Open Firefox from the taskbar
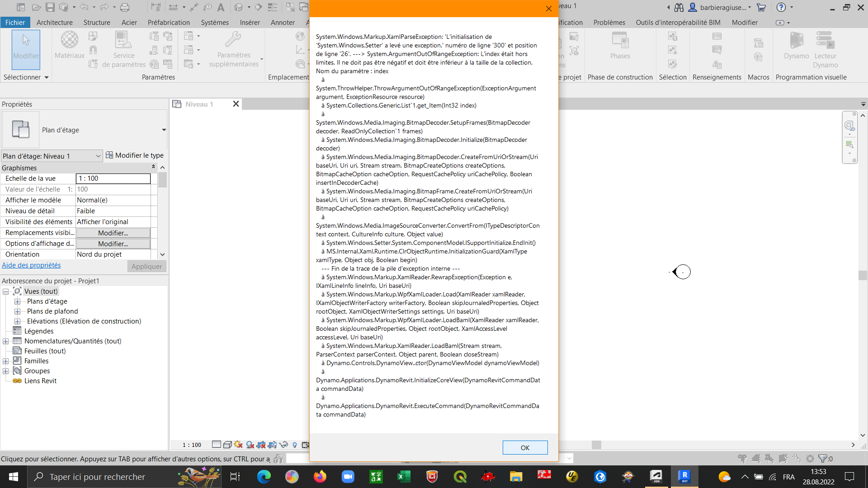Screen dimensions: 868x488 320,477
